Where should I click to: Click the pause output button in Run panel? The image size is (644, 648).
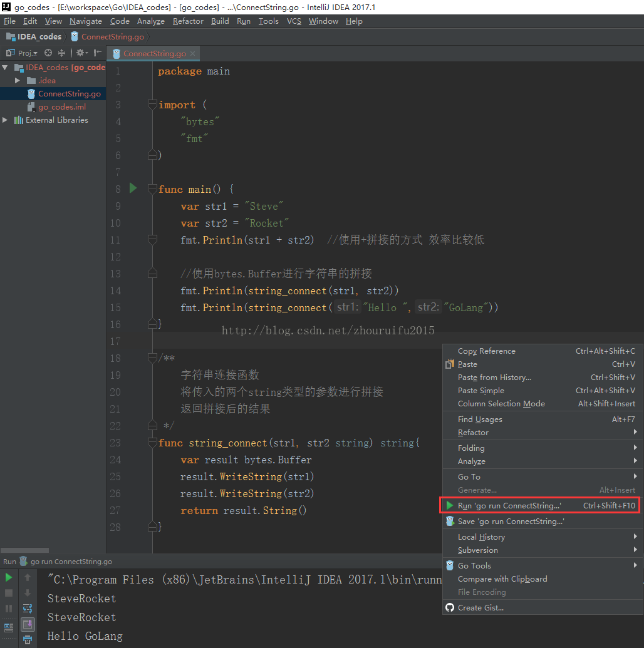pyautogui.click(x=9, y=609)
